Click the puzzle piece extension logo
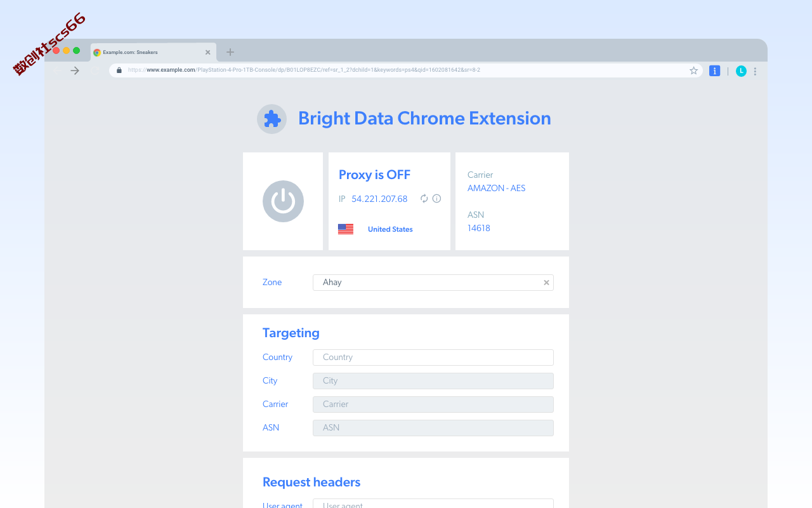812x508 pixels. coord(272,119)
